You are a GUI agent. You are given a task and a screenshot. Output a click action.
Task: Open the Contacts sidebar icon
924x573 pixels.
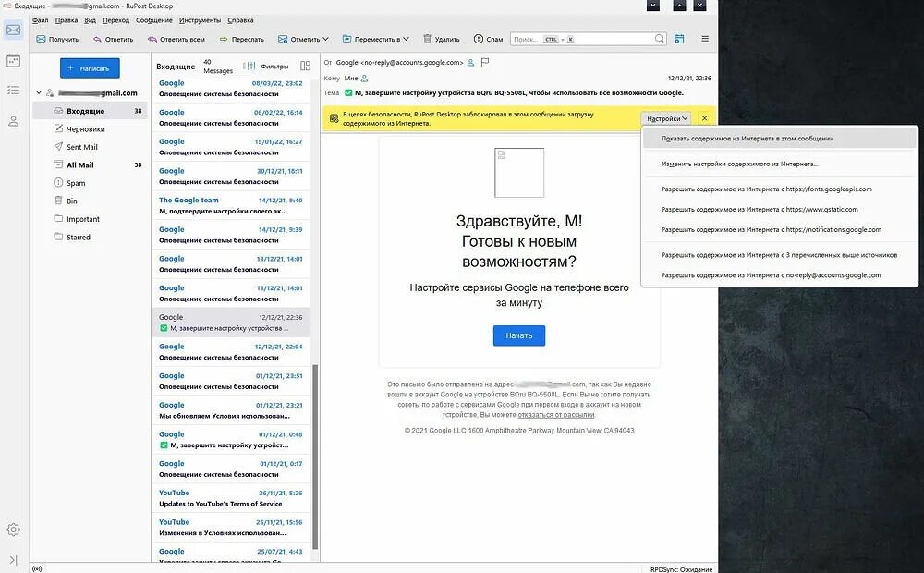14,121
